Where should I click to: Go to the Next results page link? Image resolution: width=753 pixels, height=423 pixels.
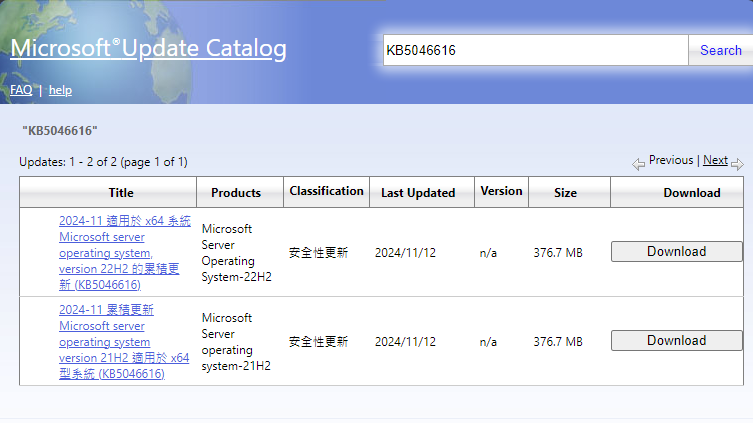click(x=715, y=160)
